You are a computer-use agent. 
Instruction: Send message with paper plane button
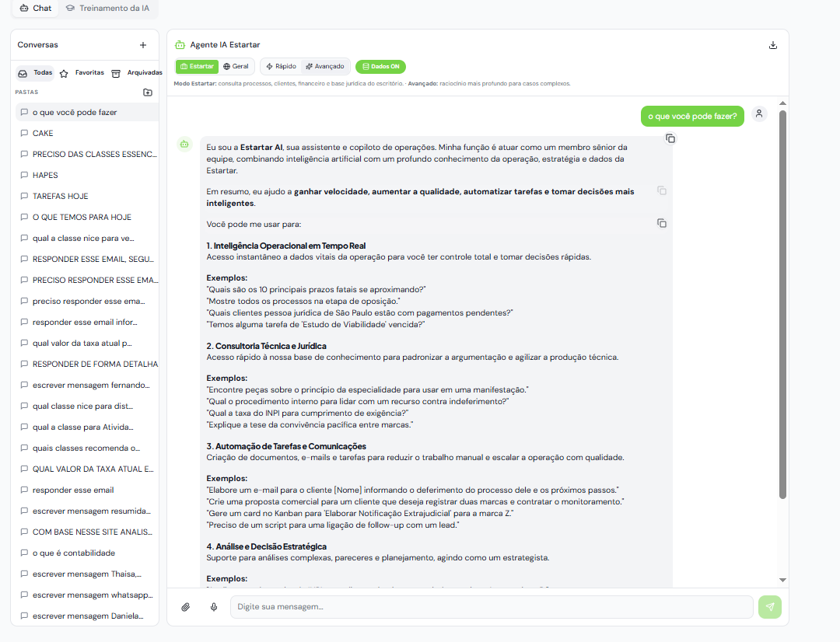(770, 607)
